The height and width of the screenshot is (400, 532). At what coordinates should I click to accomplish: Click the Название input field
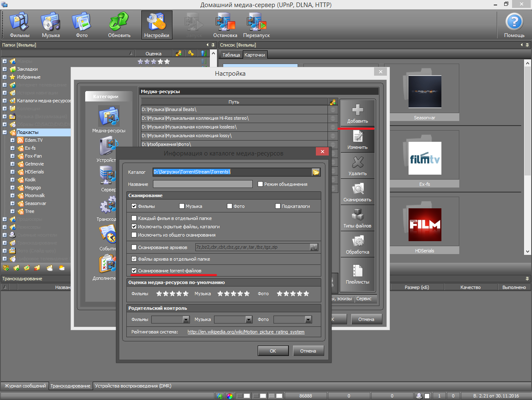[202, 184]
